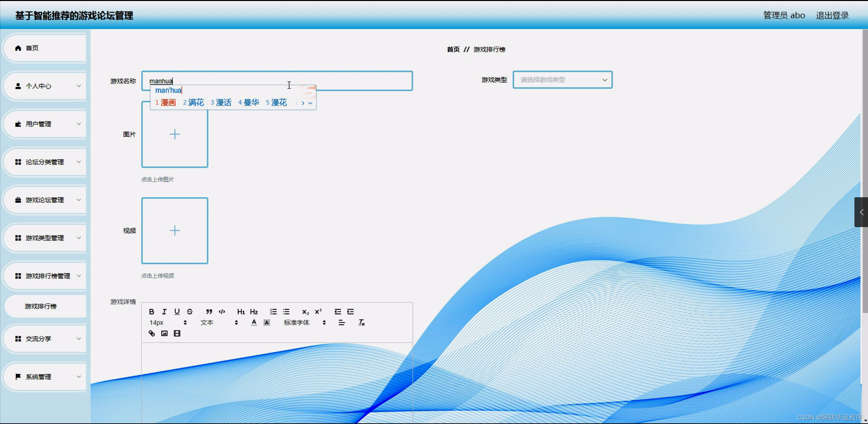Screen dimensions: 868x424
Task: Insert an image in the editor
Action: (164, 334)
